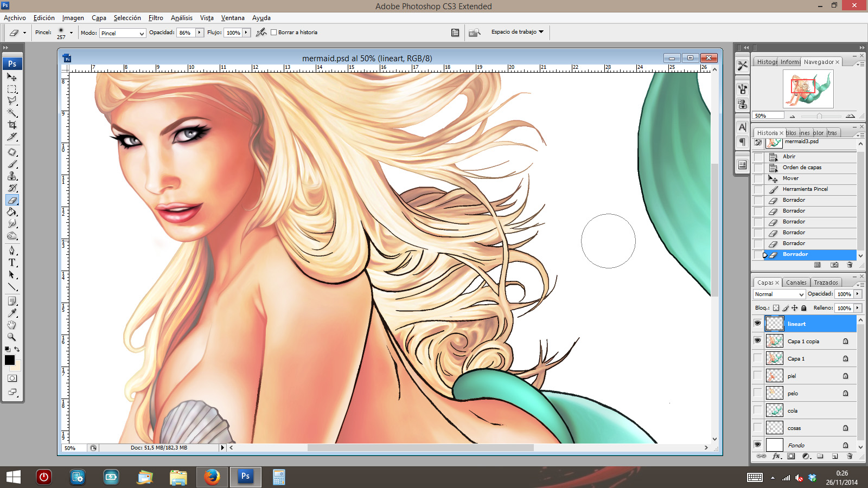This screenshot has width=868, height=488.
Task: Open the brush preset picker arrow
Action: [x=71, y=33]
